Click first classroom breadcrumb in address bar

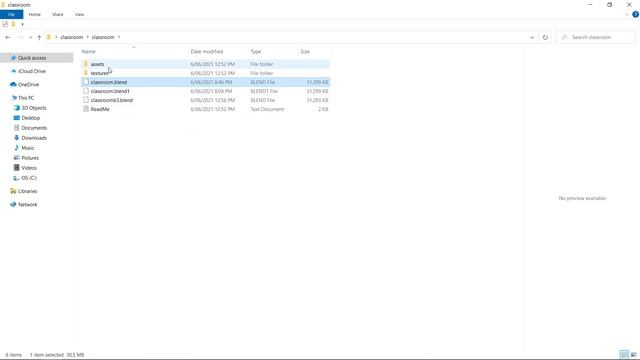click(x=71, y=37)
